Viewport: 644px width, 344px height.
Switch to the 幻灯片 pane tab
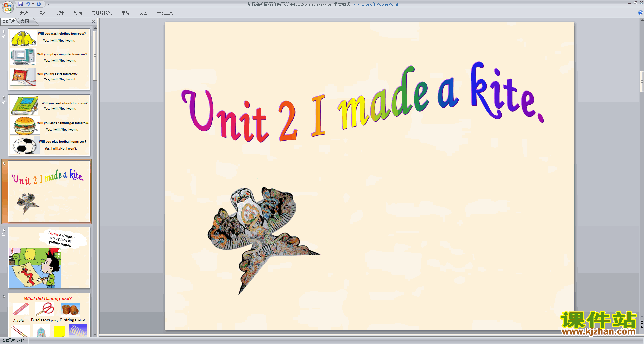9,21
